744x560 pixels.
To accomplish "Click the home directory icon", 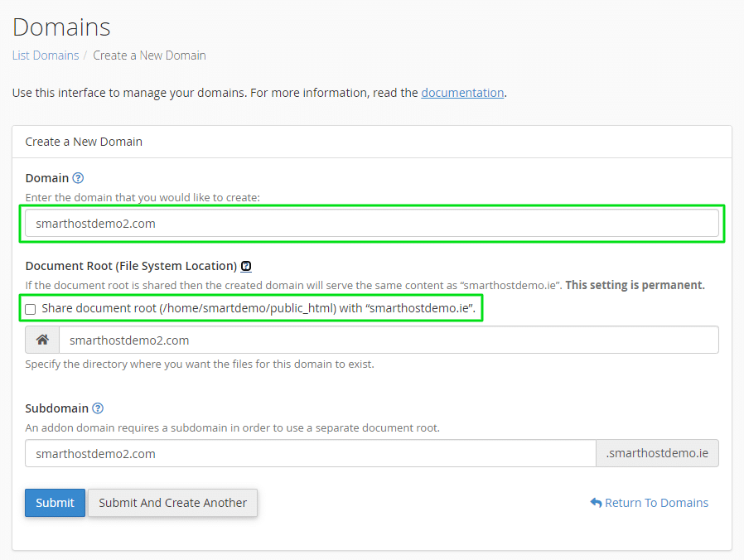I will pos(42,340).
